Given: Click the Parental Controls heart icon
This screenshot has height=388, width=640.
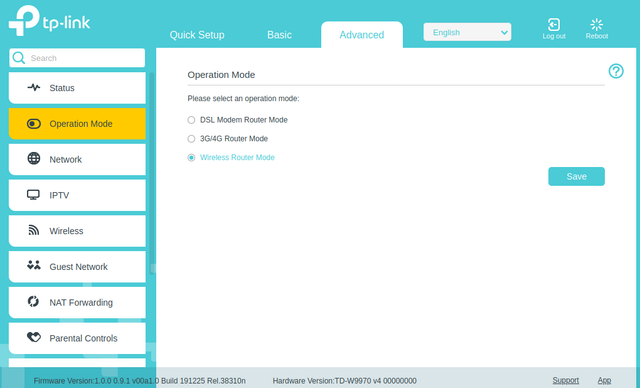Looking at the screenshot, I should click(34, 337).
